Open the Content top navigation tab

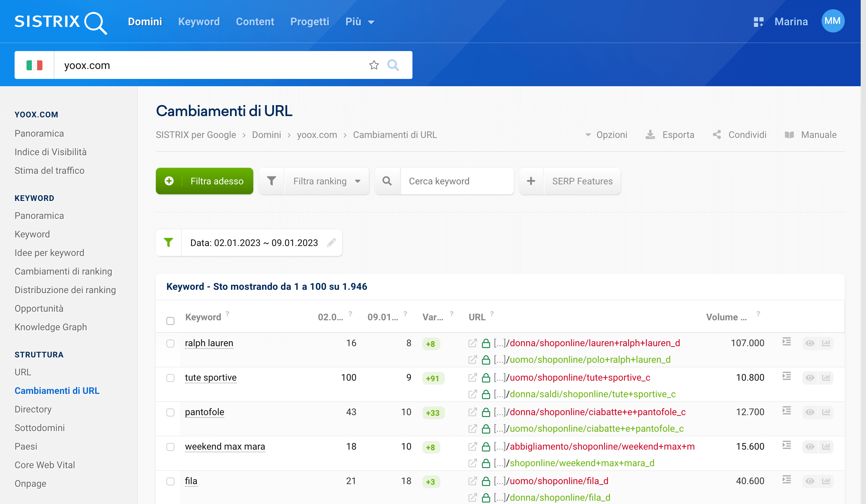[255, 22]
